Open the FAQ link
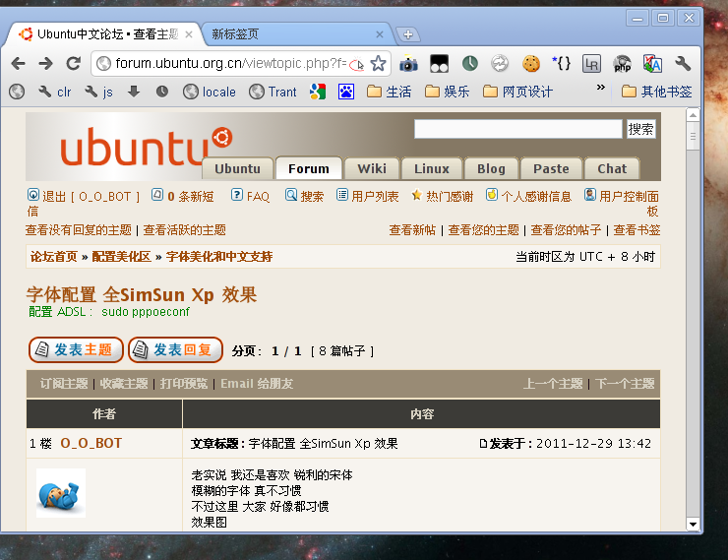Viewport: 728px width, 560px height. click(x=251, y=197)
